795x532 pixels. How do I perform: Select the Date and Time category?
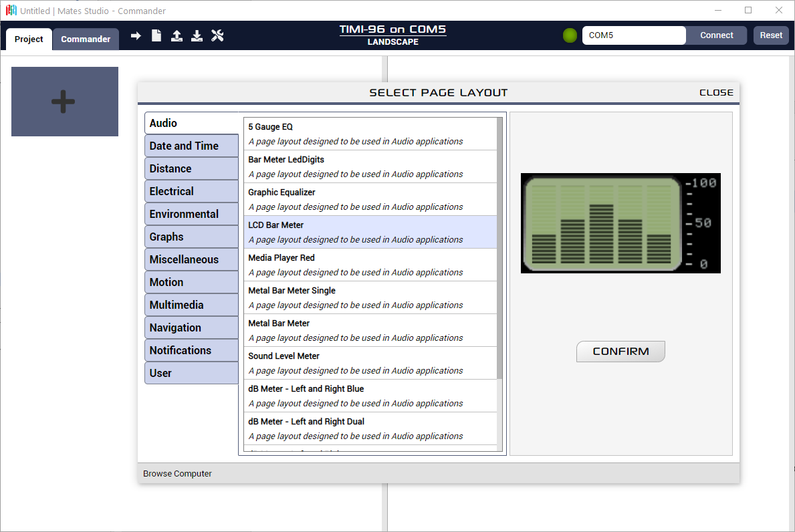[x=192, y=146]
